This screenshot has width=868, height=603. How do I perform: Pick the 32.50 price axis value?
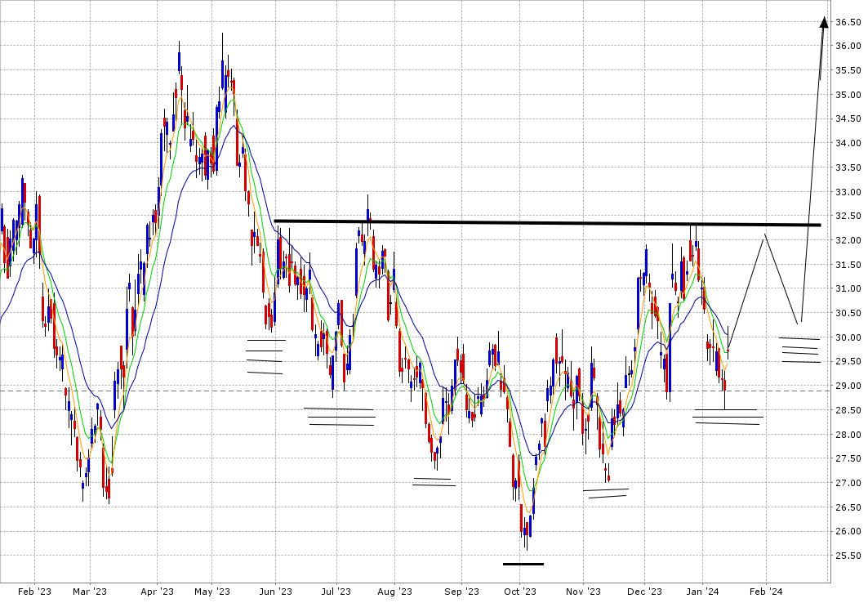[x=848, y=216]
